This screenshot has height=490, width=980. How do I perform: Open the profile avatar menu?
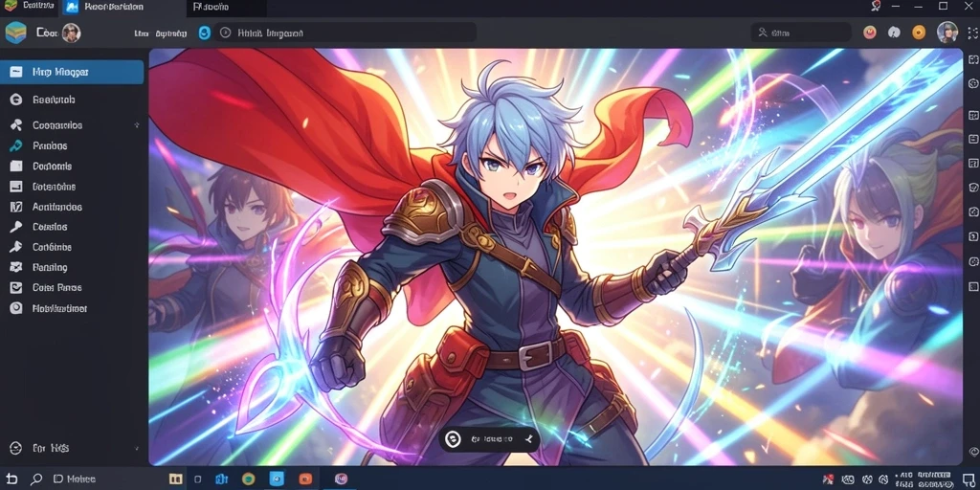947,33
